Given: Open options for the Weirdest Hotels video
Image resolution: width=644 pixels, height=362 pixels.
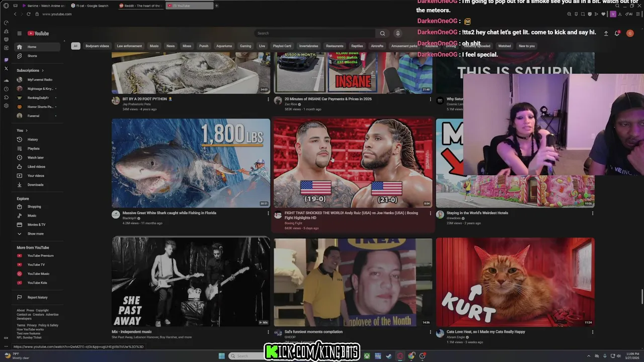Looking at the screenshot, I should pyautogui.click(x=592, y=213).
